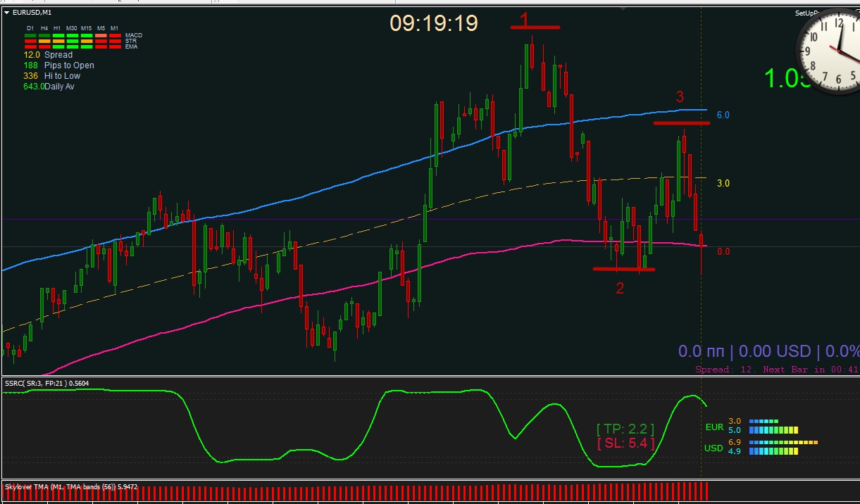Select the M5 timeframe label
860x504 pixels.
(101, 28)
